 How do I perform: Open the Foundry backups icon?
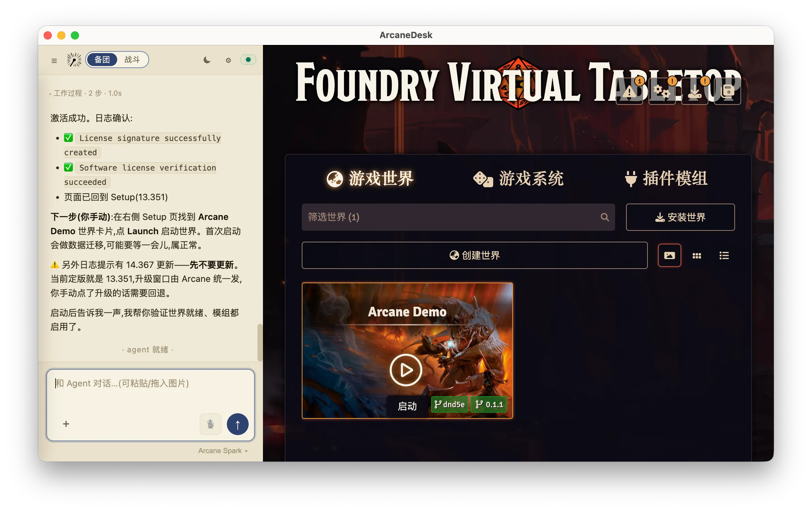click(727, 91)
